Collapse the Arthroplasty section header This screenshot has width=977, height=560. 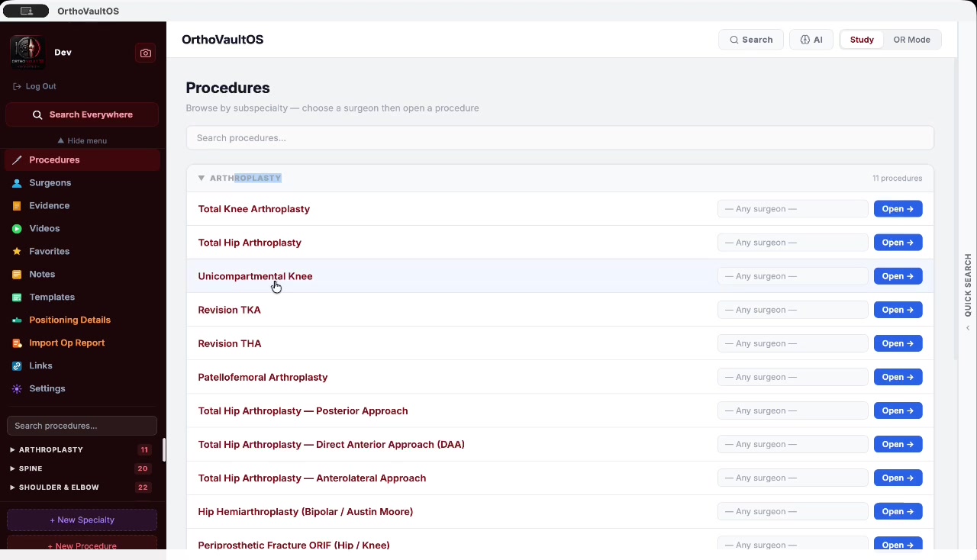point(560,178)
